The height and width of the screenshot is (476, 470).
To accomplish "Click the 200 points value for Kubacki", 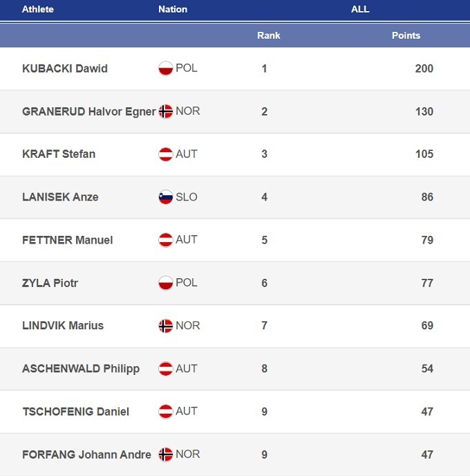I will point(424,68).
